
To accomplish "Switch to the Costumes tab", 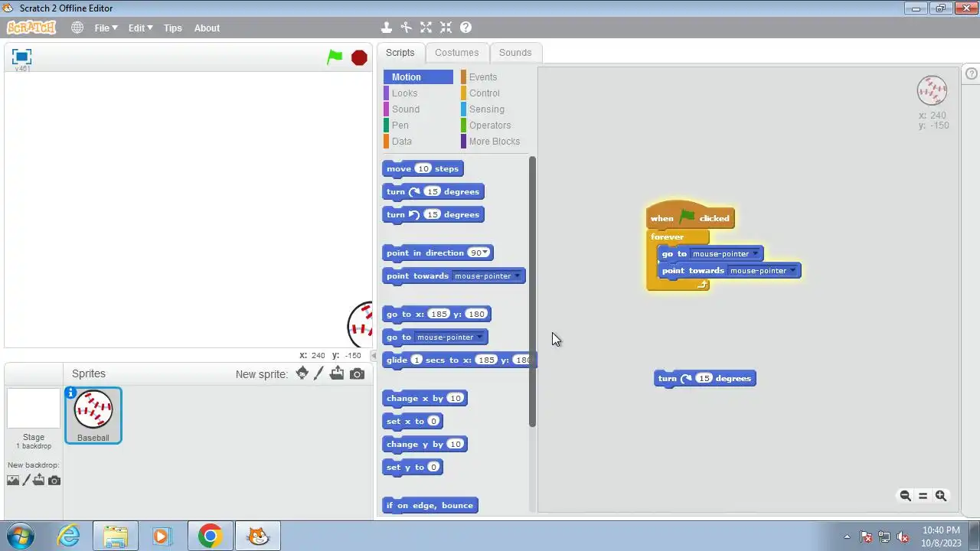I will coord(456,52).
